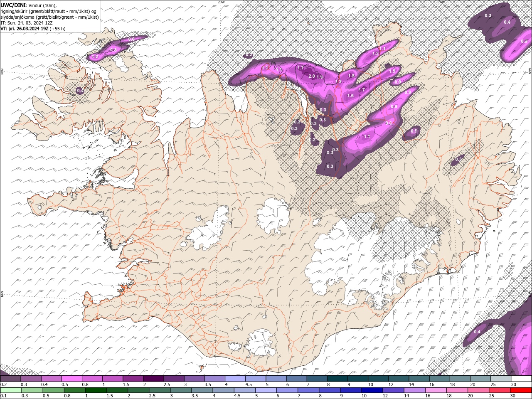Pick the navy blue swatch between 10 and 12
This screenshot has width=532, height=399.
point(371,390)
